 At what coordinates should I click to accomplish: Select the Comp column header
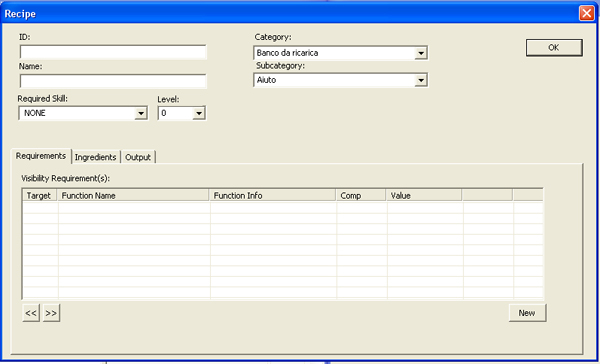(361, 195)
